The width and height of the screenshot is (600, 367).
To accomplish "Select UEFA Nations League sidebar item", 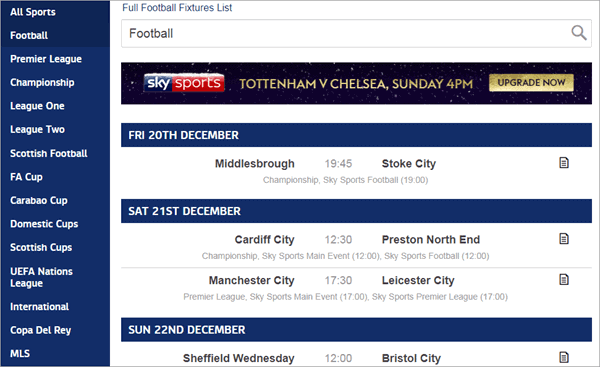I will click(41, 277).
